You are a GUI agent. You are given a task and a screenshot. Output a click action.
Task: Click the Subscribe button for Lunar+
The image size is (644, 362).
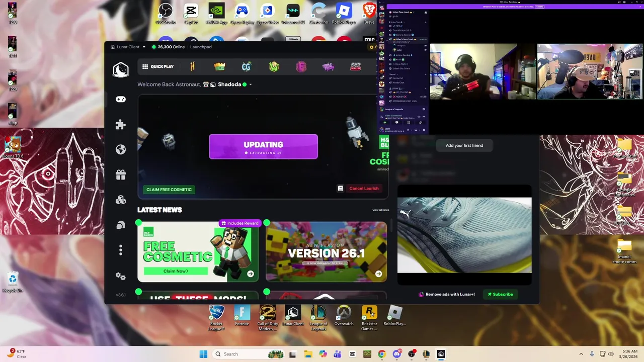(x=500, y=294)
